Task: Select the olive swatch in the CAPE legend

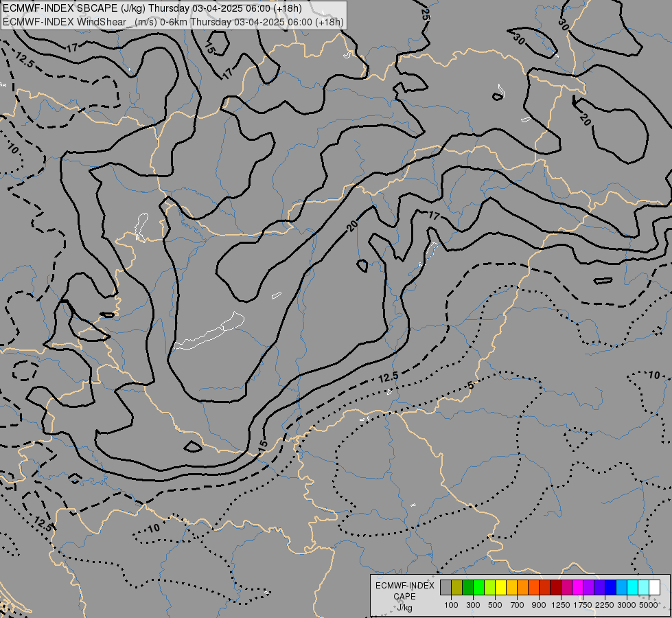Action: pyautogui.click(x=457, y=587)
